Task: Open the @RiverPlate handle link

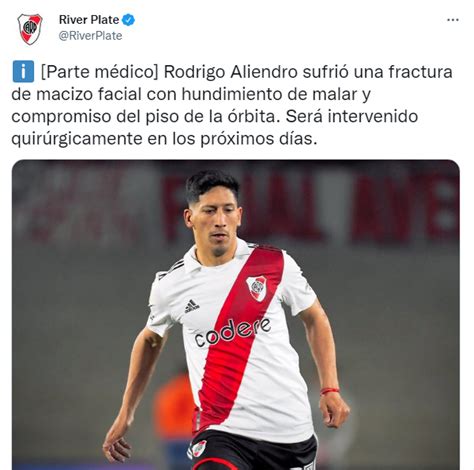Action: coord(90,36)
